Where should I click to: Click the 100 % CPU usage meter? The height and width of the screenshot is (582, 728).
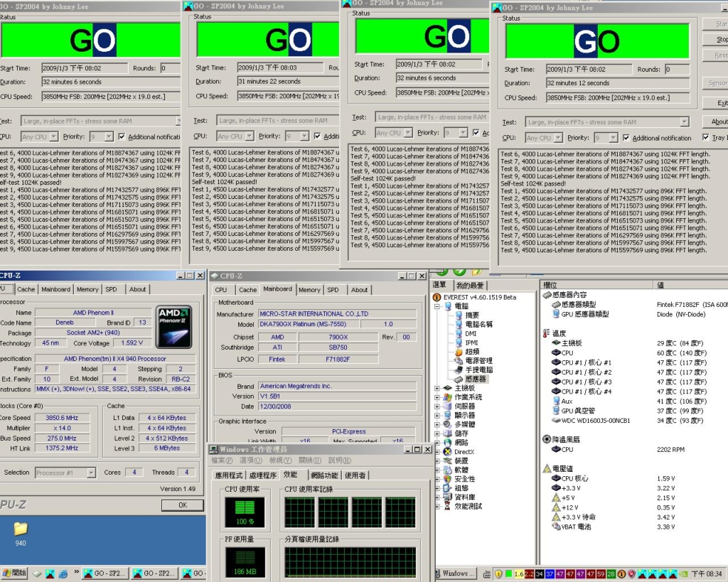click(x=245, y=512)
